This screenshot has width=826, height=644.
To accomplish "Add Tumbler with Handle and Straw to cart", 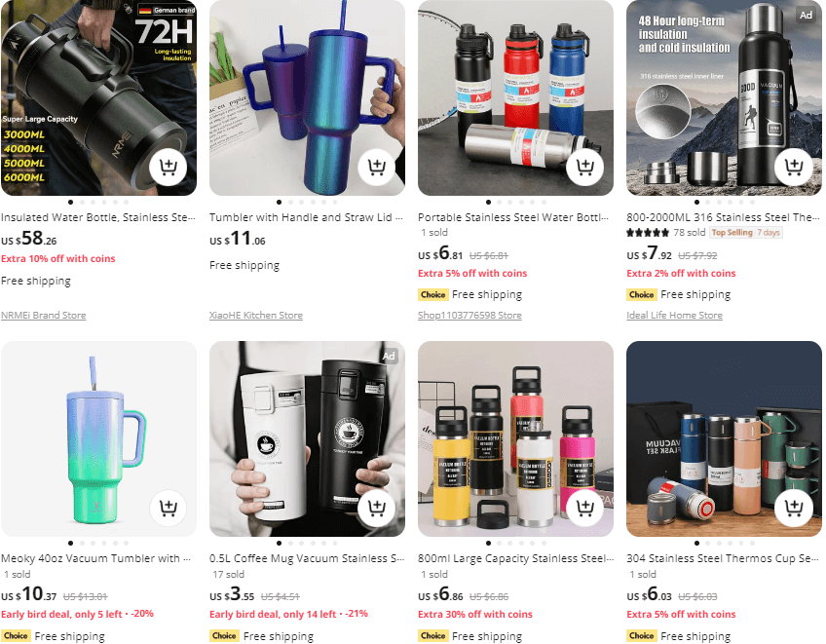I will pyautogui.click(x=377, y=167).
